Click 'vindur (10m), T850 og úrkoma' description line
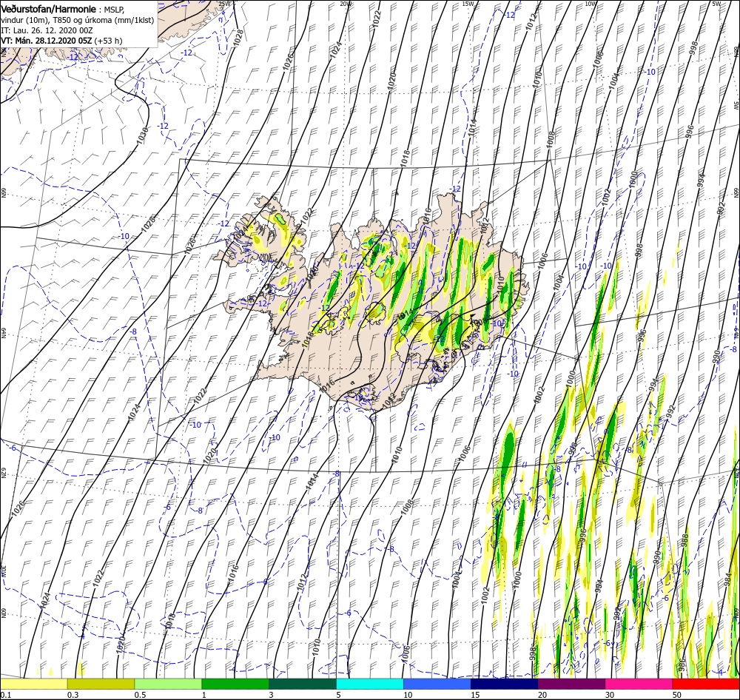 (x=78, y=20)
